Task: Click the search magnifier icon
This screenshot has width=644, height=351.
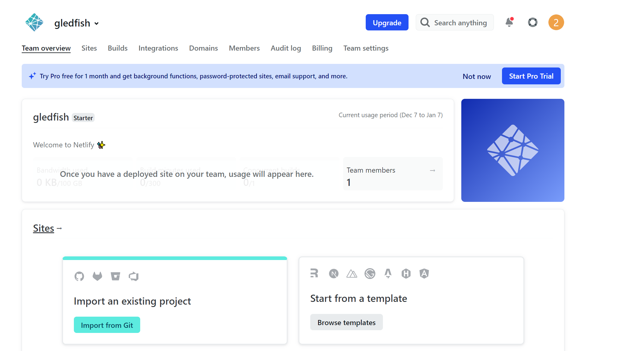Action: point(425,23)
